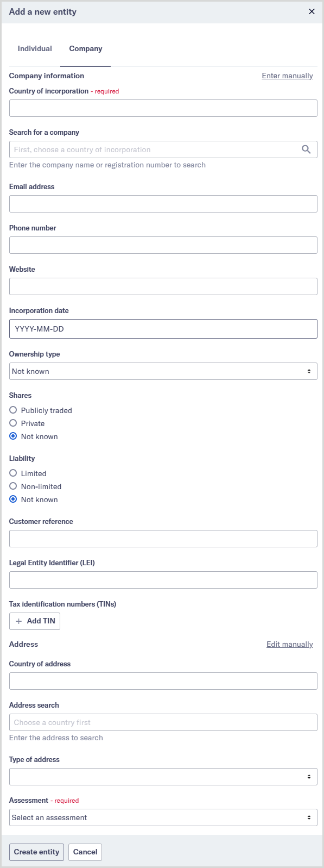Choose Limited under Liability
The height and width of the screenshot is (868, 324).
(x=12, y=473)
